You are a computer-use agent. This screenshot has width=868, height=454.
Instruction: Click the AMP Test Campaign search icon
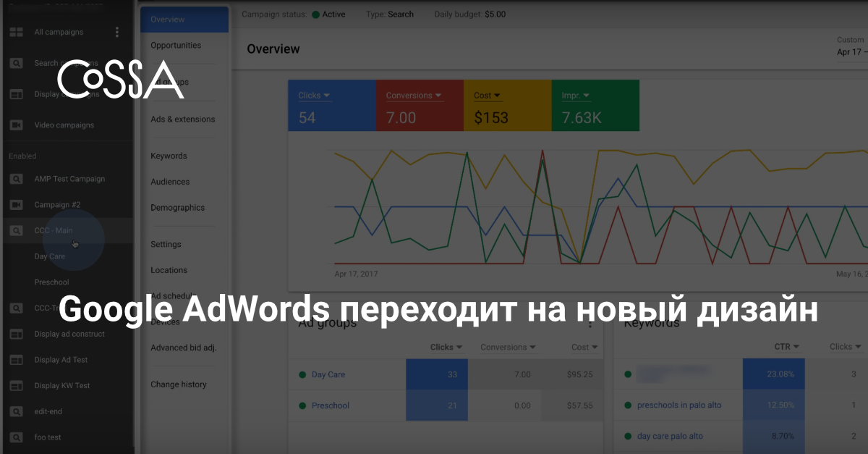point(16,179)
